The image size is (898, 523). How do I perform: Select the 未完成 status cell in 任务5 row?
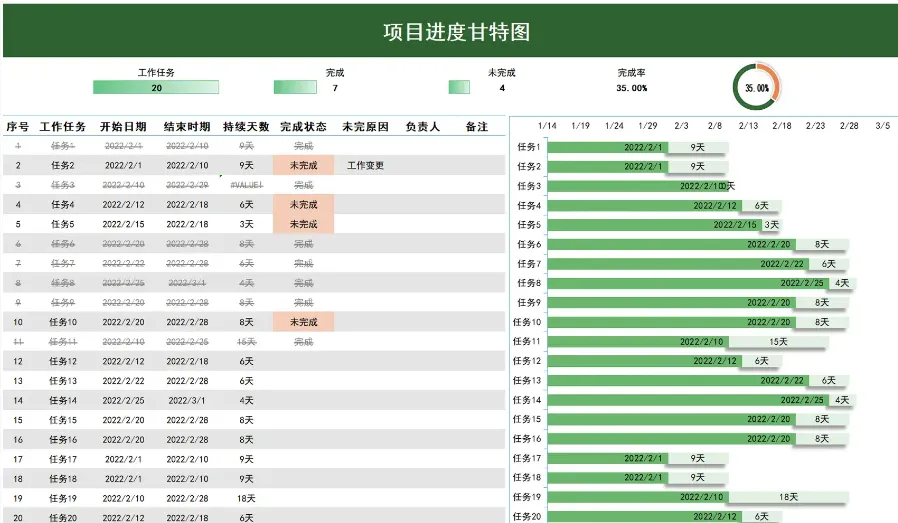[x=304, y=224]
